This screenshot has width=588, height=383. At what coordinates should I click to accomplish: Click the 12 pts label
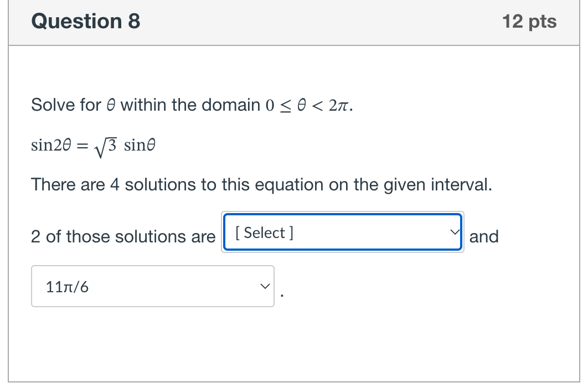(530, 22)
